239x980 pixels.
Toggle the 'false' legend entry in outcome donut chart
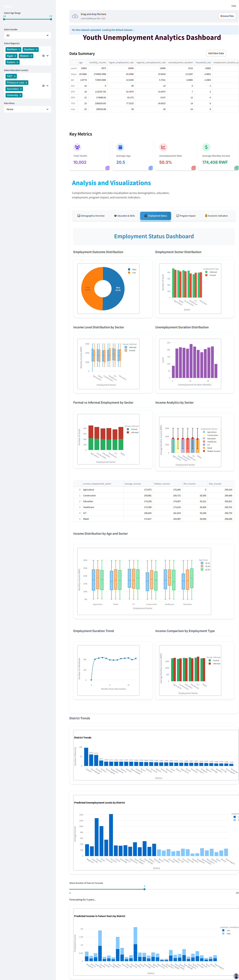click(132, 269)
